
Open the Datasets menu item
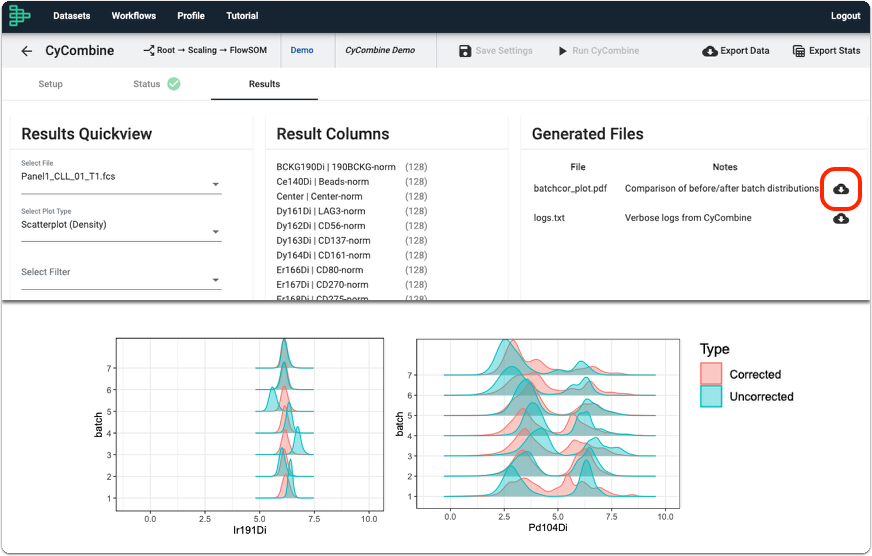point(72,16)
